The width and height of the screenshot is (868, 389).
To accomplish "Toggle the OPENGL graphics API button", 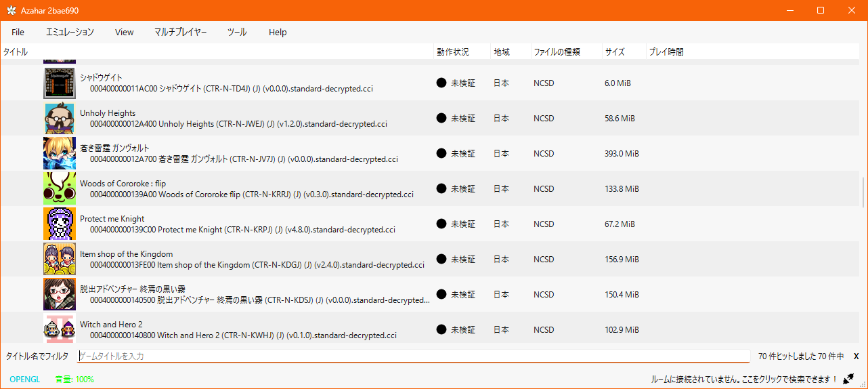I will [x=24, y=379].
